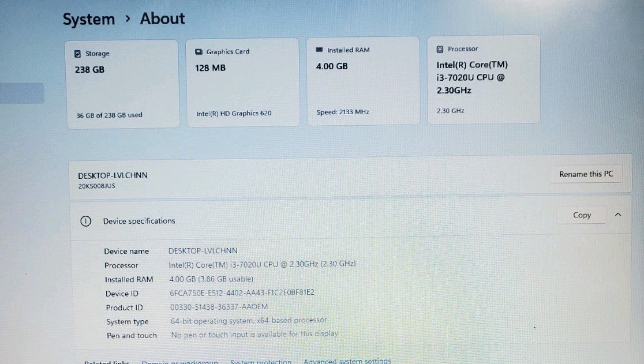This screenshot has width=644, height=364.
Task: Open the Graphics Card 128 MB card
Action: [x=243, y=82]
